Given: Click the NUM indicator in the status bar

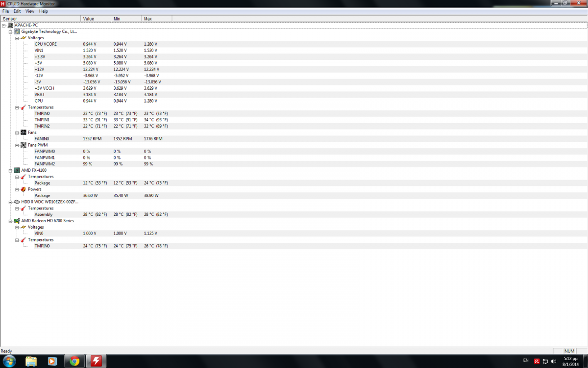Looking at the screenshot, I should pyautogui.click(x=569, y=351).
